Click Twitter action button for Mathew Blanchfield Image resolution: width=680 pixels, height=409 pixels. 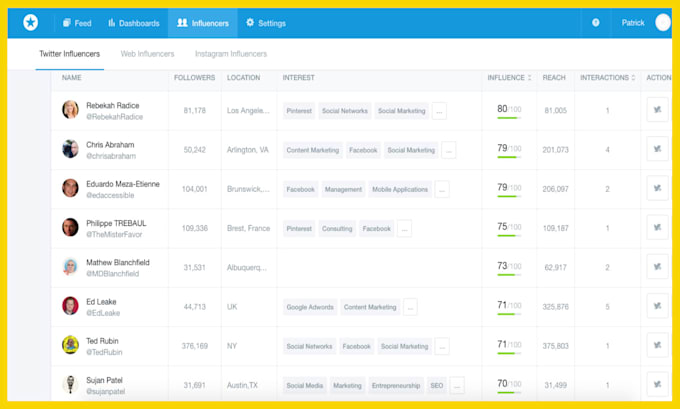coord(657,267)
